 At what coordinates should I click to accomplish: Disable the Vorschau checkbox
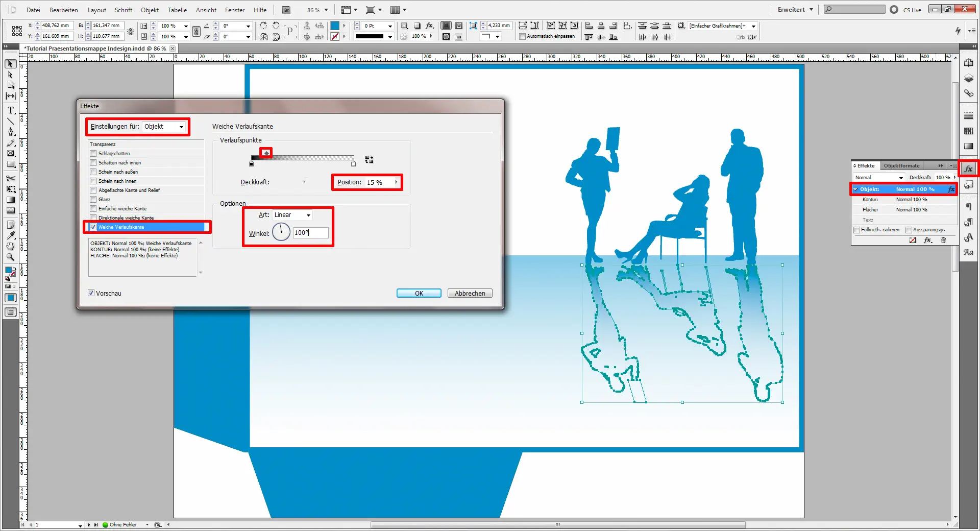pyautogui.click(x=91, y=293)
